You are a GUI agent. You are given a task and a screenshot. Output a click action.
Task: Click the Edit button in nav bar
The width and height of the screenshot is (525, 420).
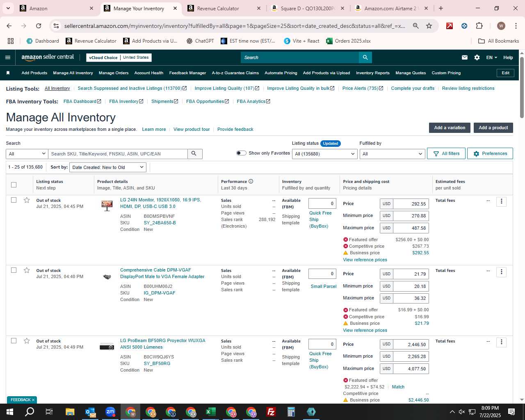[x=505, y=73]
